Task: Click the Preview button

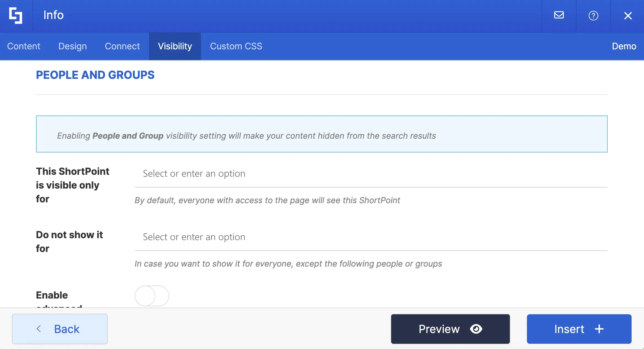Action: pyautogui.click(x=450, y=329)
